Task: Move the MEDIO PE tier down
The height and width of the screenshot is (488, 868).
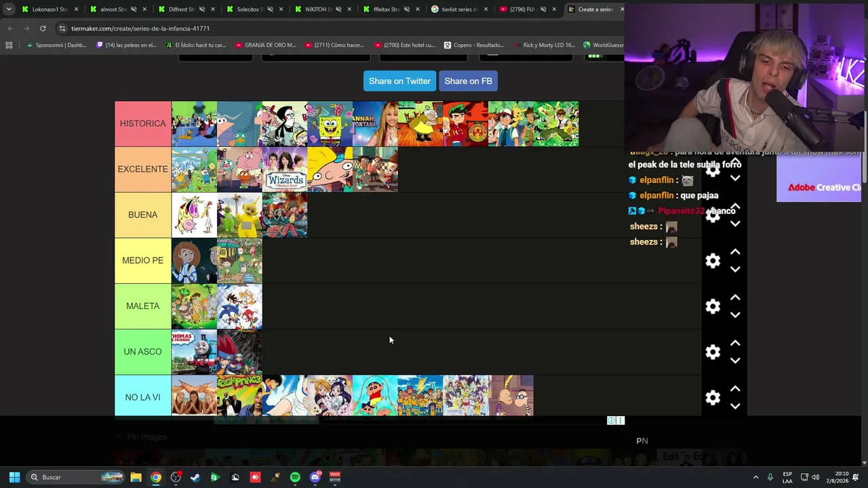Action: tap(735, 269)
